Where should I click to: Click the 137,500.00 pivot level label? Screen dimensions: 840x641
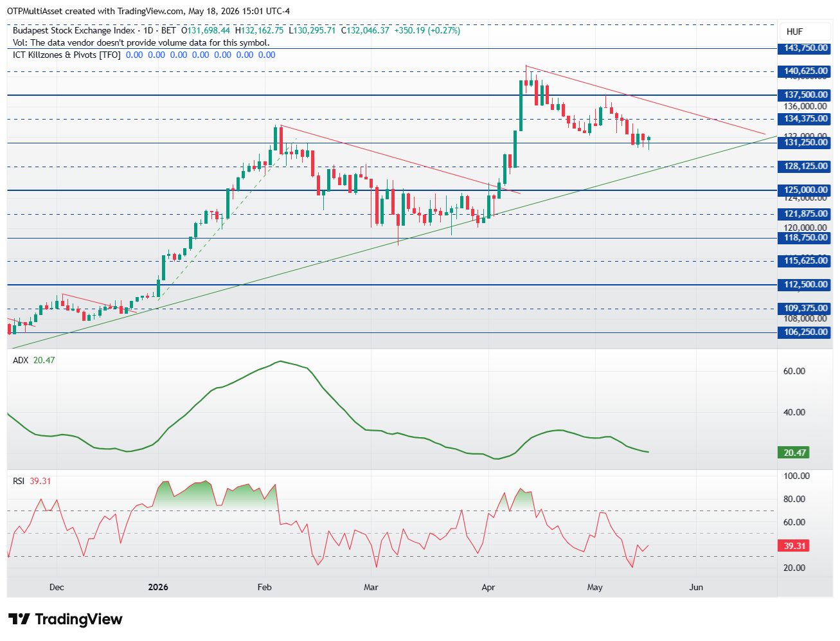805,95
